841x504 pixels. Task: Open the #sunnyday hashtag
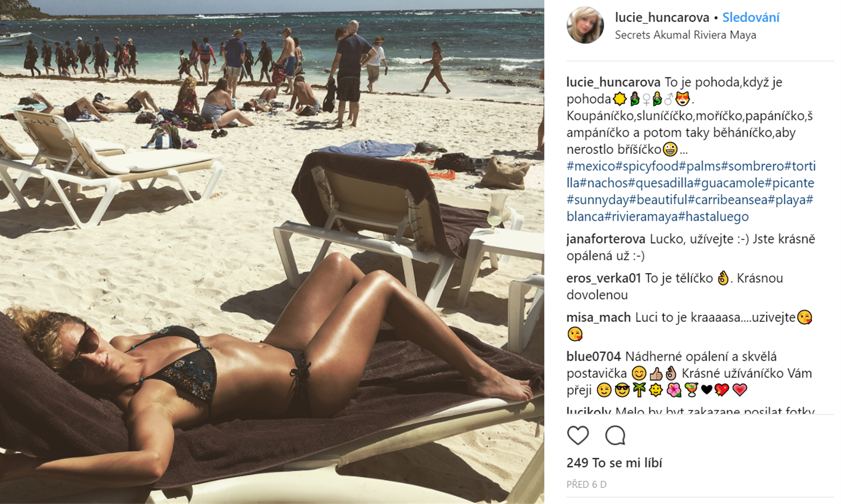[x=598, y=200]
